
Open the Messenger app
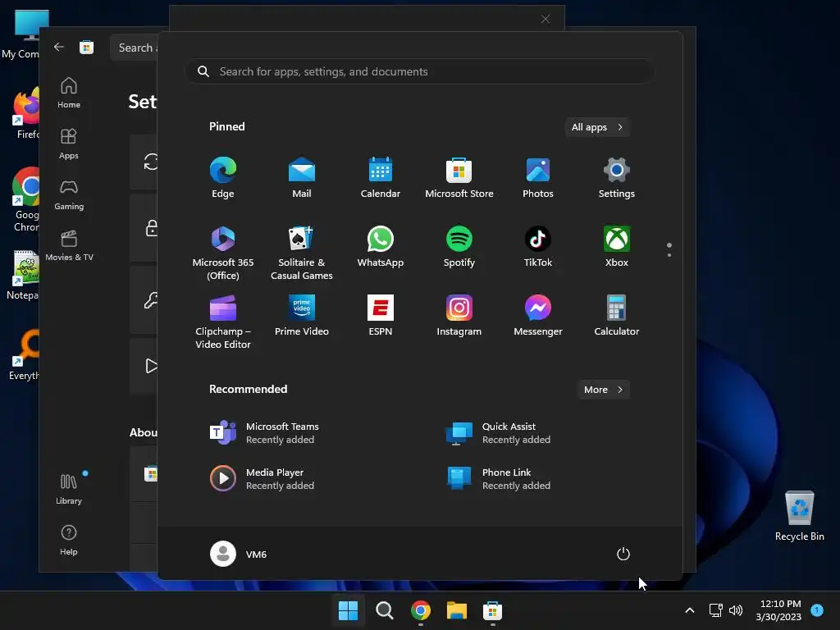coord(538,316)
